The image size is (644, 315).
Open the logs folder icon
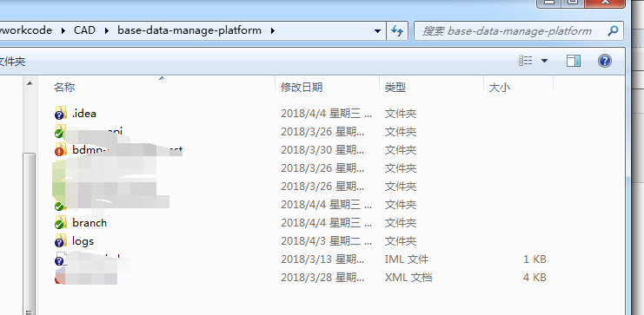pyautogui.click(x=61, y=240)
